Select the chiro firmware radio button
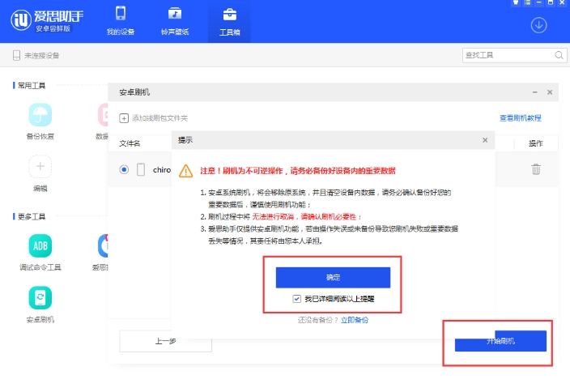Screen dimensions: 570x392 click(x=124, y=170)
